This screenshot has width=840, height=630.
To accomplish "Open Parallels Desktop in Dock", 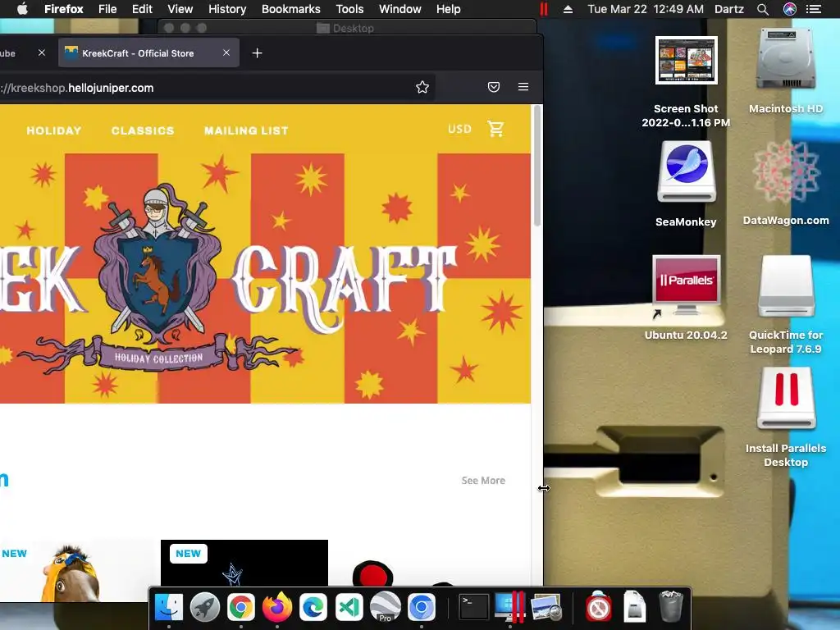I will click(x=509, y=608).
